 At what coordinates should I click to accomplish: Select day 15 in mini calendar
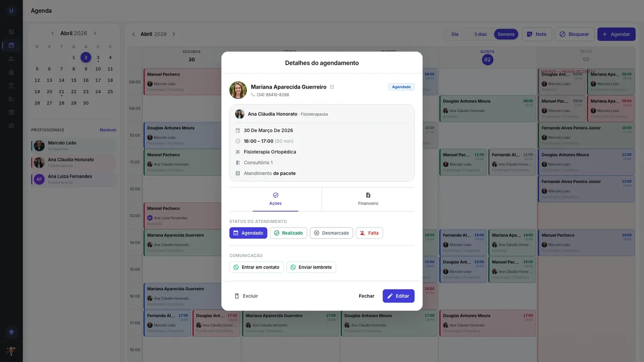click(74, 80)
